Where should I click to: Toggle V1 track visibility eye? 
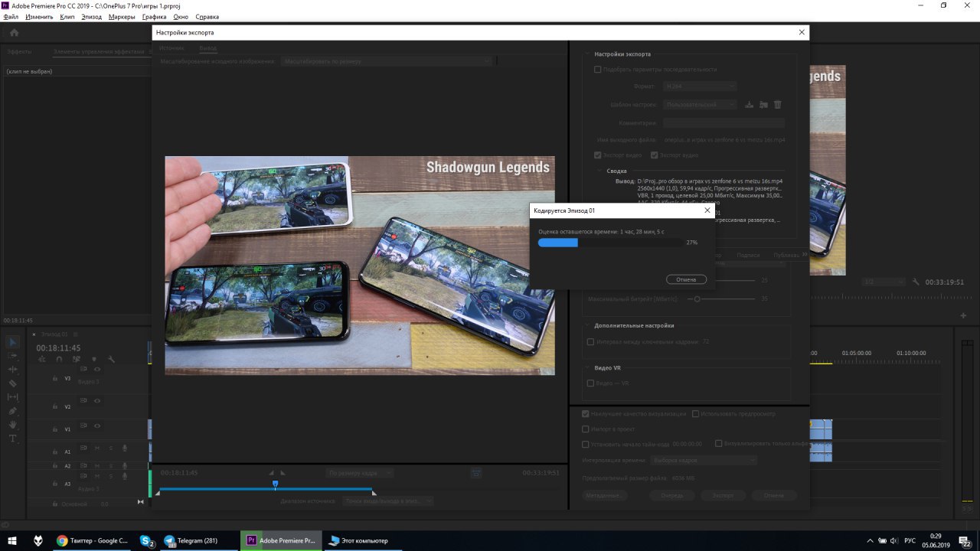click(97, 425)
